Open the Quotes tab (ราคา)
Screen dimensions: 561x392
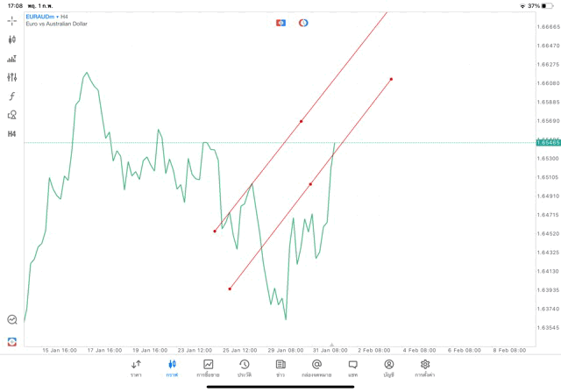point(136,368)
